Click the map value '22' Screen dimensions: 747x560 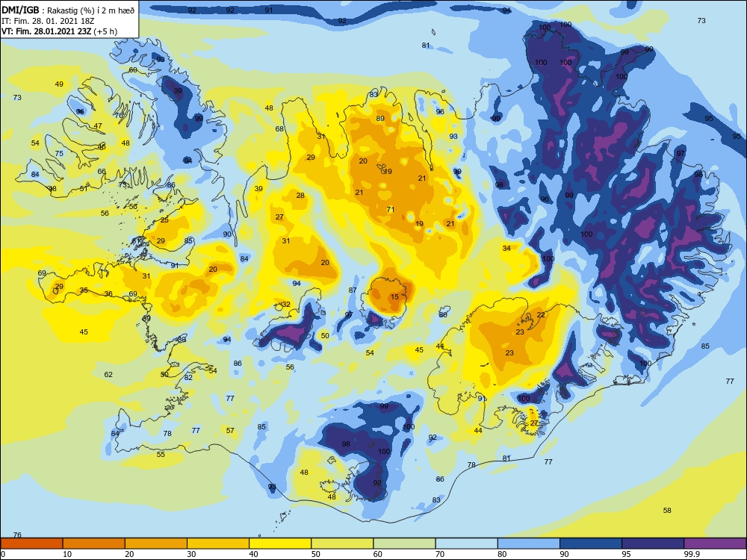[x=541, y=315]
